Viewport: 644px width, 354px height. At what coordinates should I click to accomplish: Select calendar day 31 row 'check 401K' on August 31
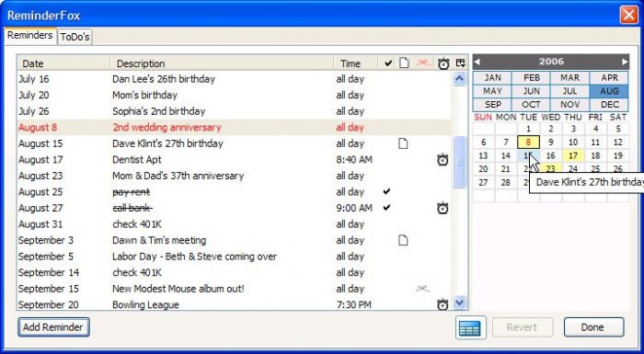pyautogui.click(x=234, y=224)
